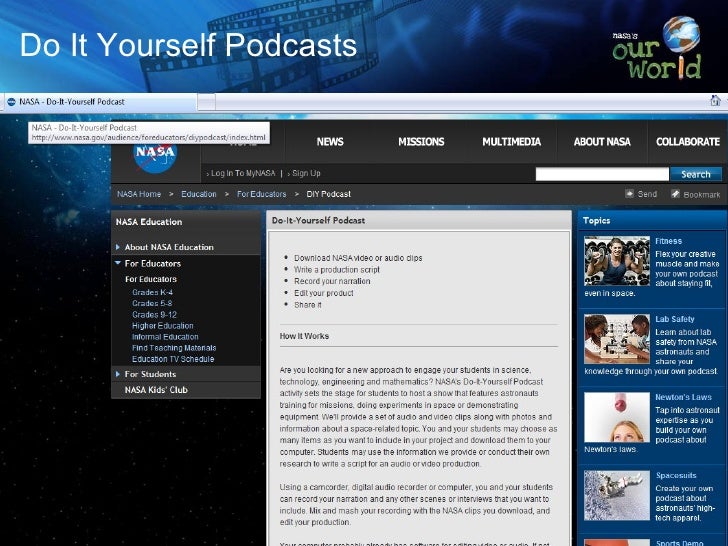This screenshot has width=728, height=546.
Task: Click Education breadcrumb link
Action: [x=199, y=194]
